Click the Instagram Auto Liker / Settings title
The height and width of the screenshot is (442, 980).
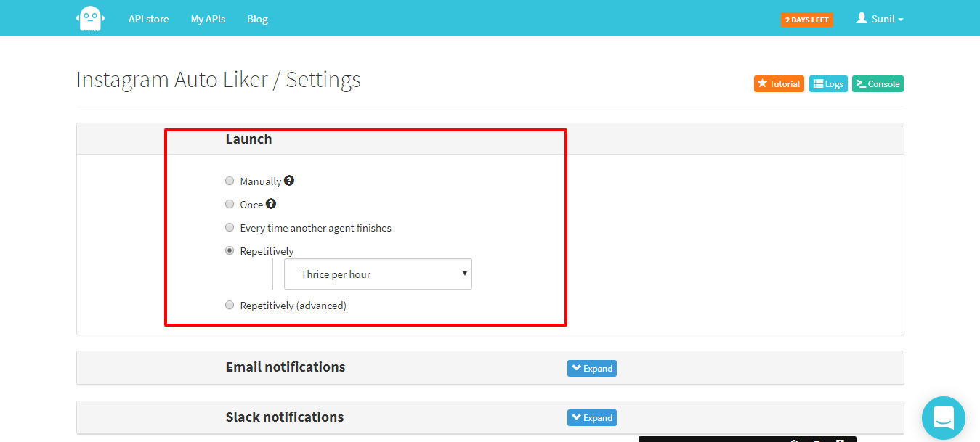pos(219,79)
